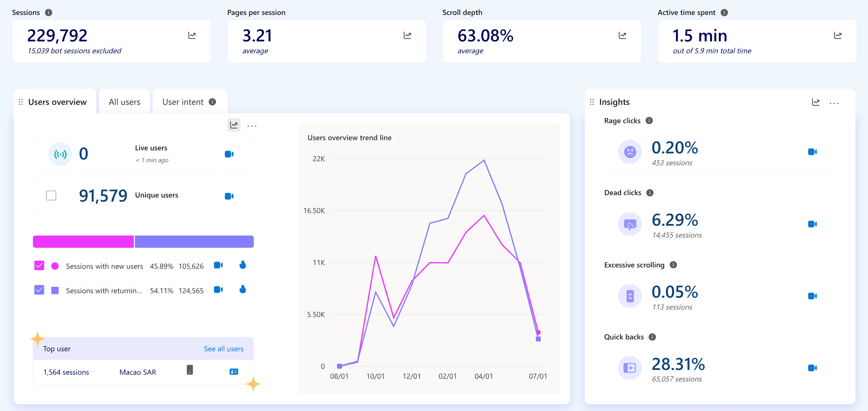Image resolution: width=868 pixels, height=411 pixels.
Task: View recordings for Sessions with new users
Action: 218,265
